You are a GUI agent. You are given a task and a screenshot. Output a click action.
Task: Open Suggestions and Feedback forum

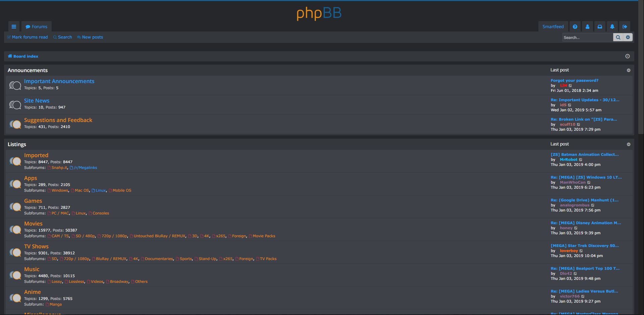click(58, 120)
